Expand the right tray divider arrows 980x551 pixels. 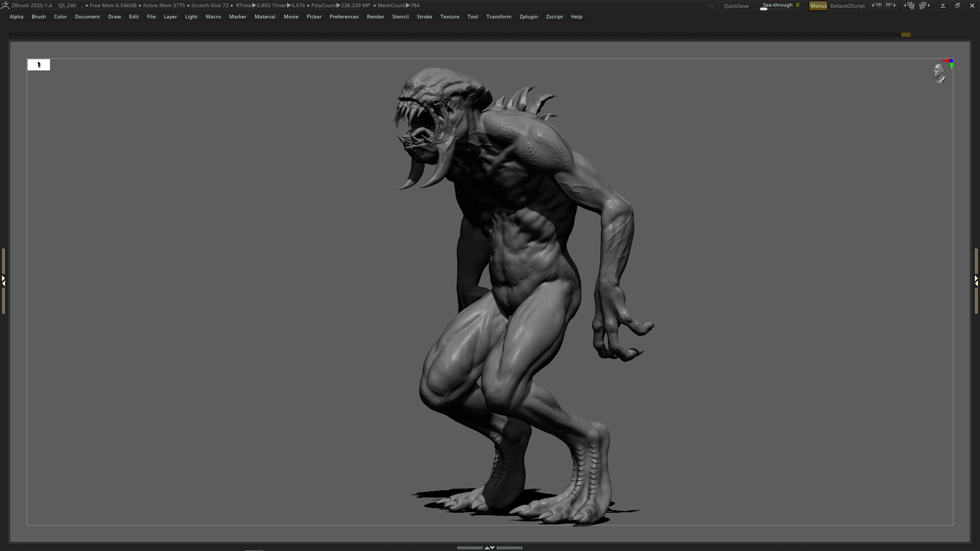point(976,281)
